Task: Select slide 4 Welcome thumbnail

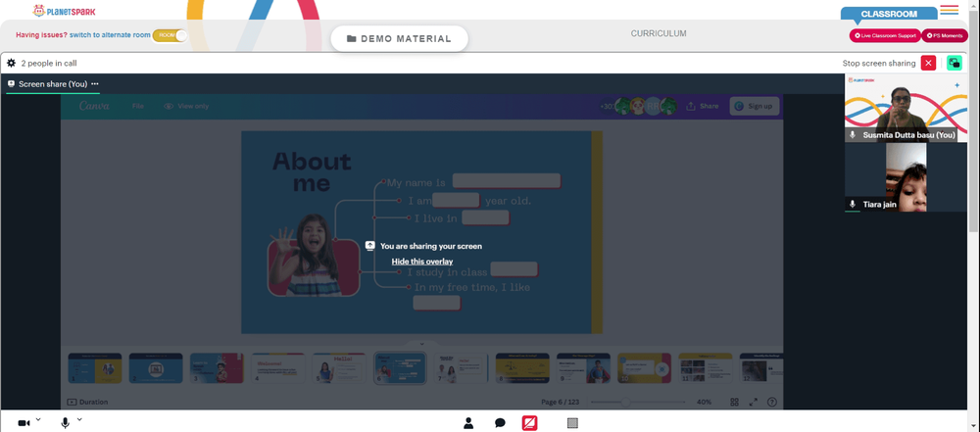Action: [x=278, y=368]
